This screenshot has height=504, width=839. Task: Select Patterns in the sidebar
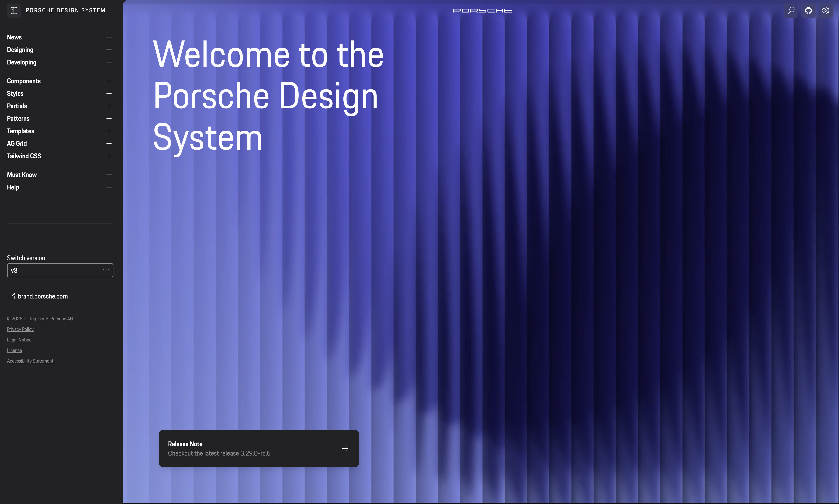[x=18, y=119]
